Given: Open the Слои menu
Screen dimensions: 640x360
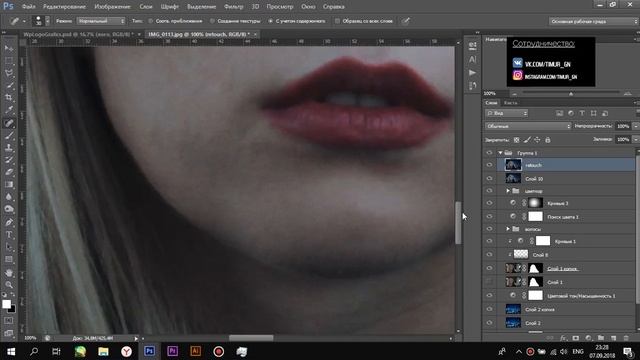Looking at the screenshot, I should pos(146,7).
